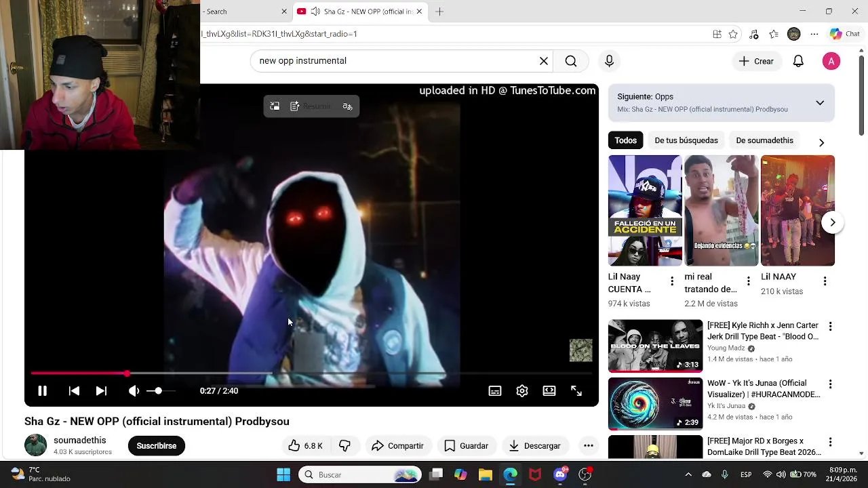Switch the player to theater mode
Viewport: 868px width, 488px height.
click(x=549, y=391)
